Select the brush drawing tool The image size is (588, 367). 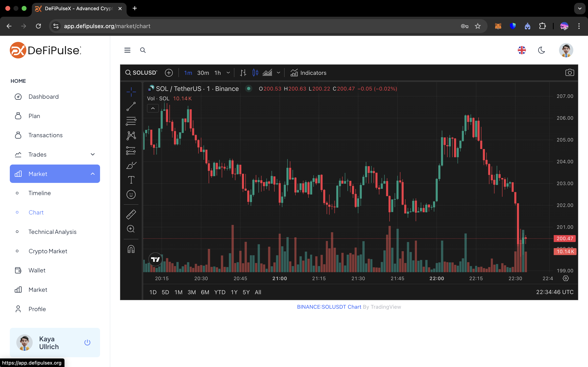pyautogui.click(x=131, y=166)
